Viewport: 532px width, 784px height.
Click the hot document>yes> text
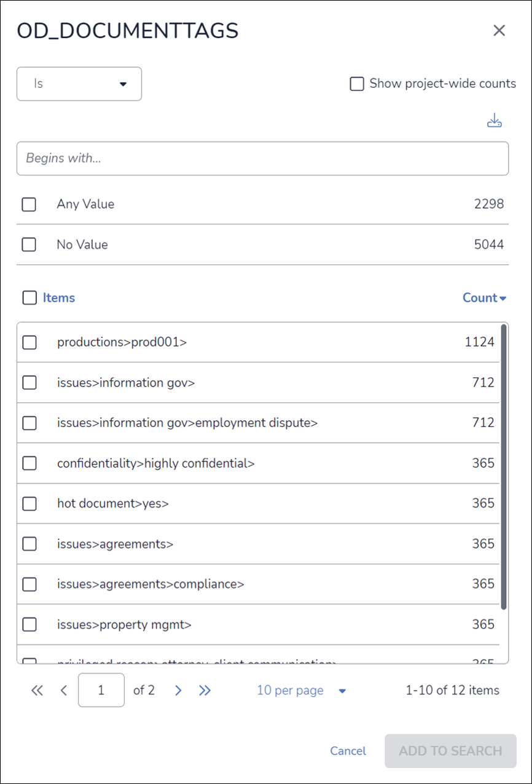113,503
